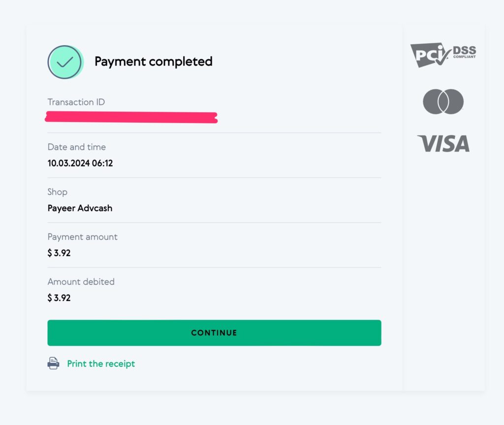This screenshot has height=425, width=504.
Task: Select the 10.03.2024 06:12 date value
Action: [80, 163]
